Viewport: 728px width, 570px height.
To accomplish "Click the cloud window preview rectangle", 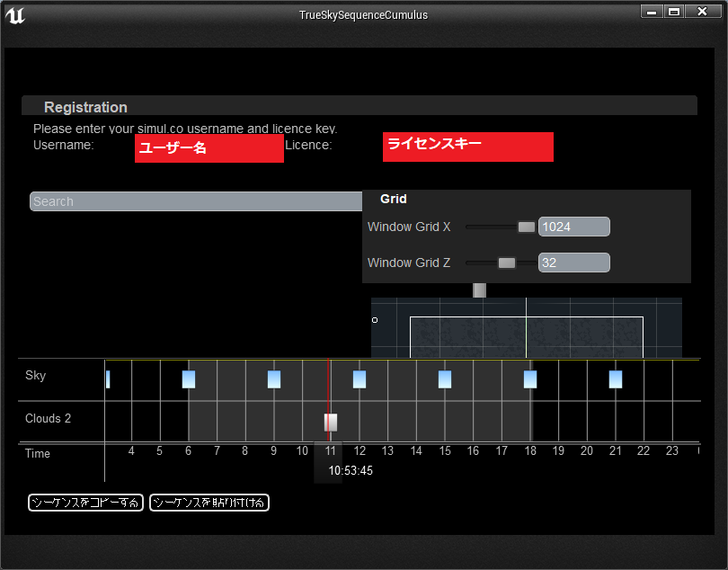I will 526,337.
